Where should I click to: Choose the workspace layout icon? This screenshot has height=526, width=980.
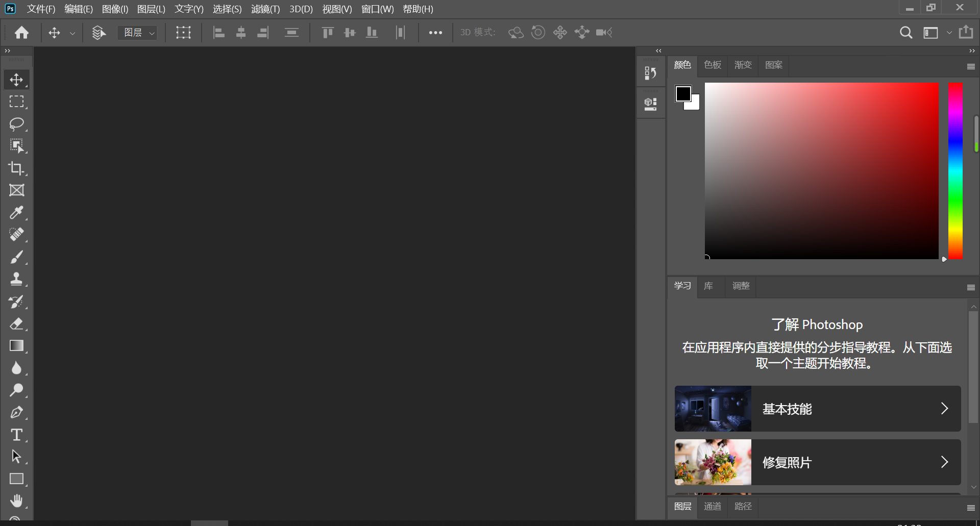(x=931, y=33)
